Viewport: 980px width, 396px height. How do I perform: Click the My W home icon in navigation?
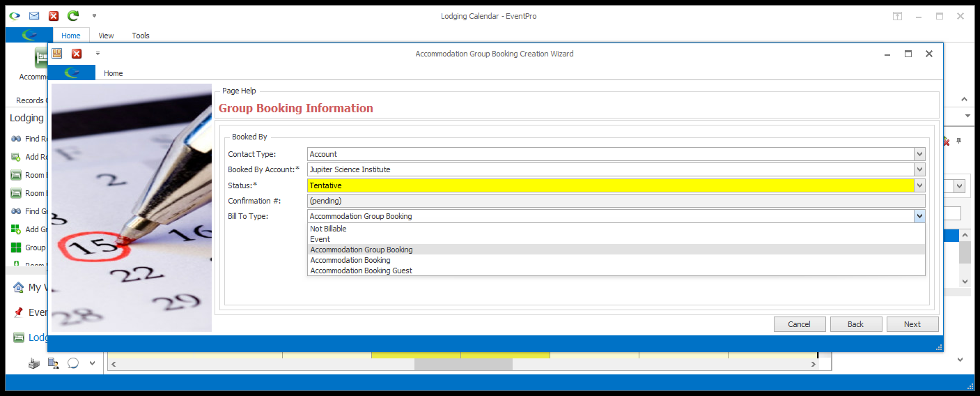[x=19, y=287]
